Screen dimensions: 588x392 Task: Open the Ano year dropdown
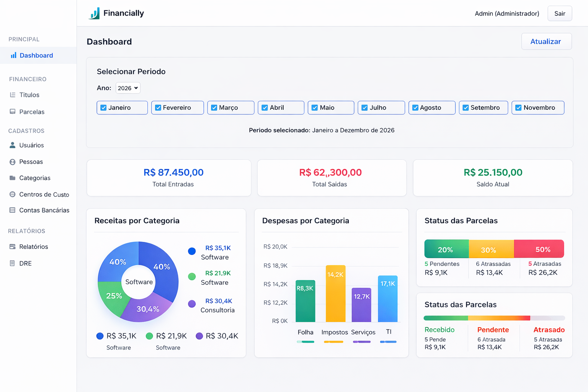[128, 88]
